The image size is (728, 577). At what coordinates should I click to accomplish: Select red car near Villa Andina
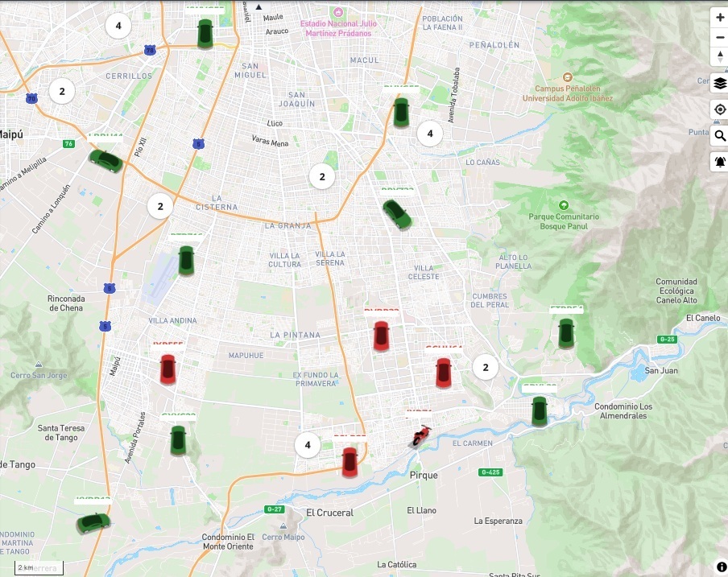coord(168,369)
